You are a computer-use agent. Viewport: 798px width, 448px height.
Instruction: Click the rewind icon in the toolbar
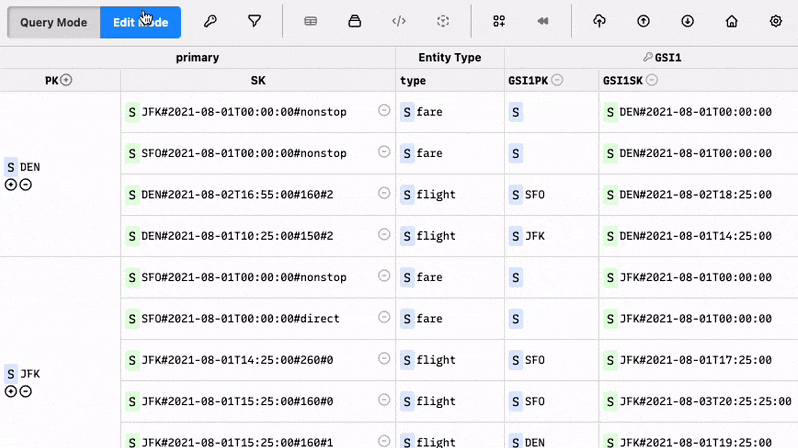pos(543,21)
